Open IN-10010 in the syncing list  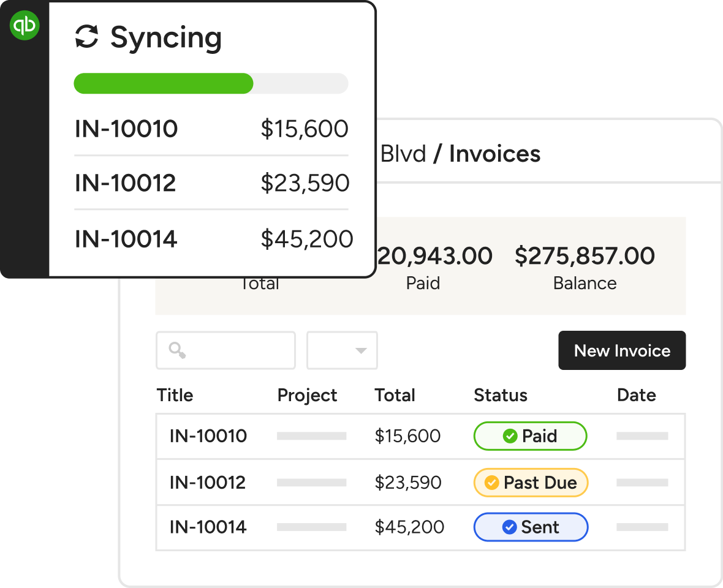pos(126,129)
